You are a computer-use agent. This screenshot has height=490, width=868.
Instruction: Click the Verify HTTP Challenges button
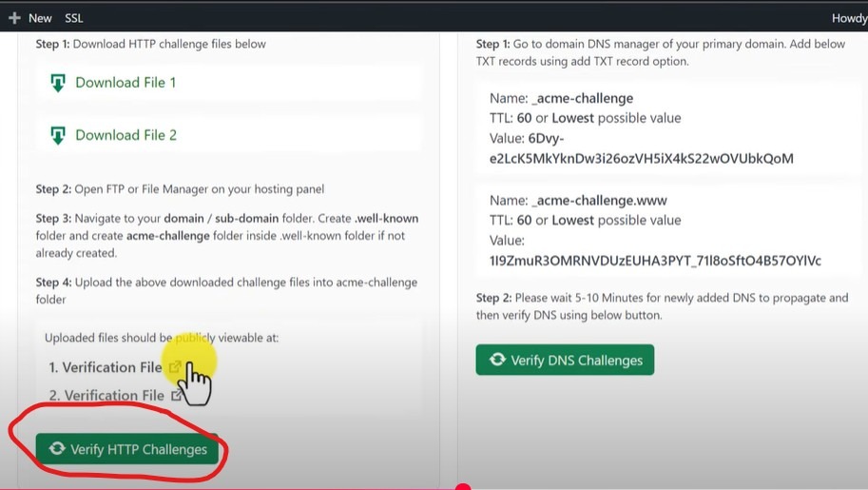126,449
